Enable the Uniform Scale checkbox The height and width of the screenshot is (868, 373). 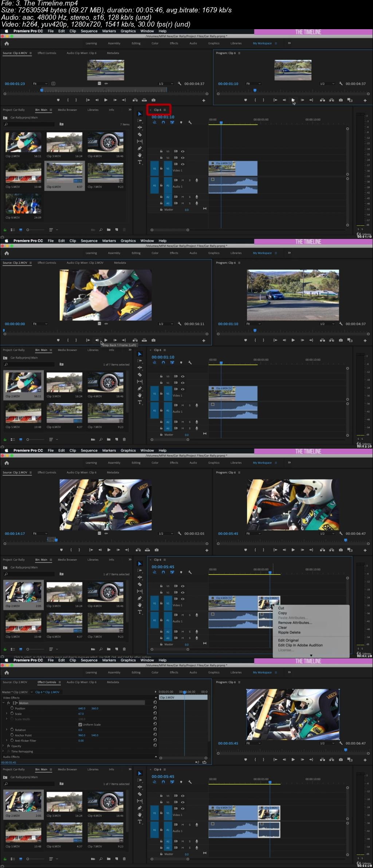[x=80, y=724]
